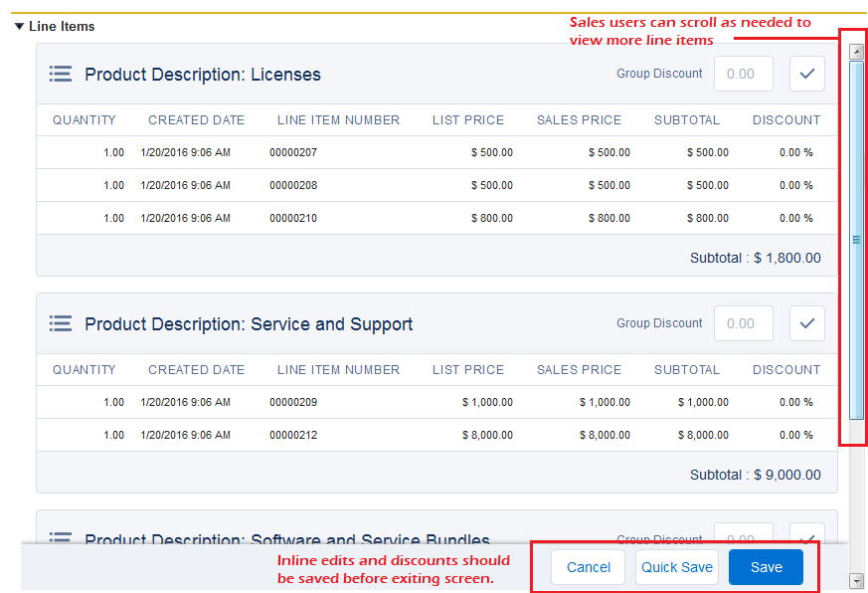Click list price $ 500.00 for item 00000208
The width and height of the screenshot is (868, 593).
click(x=491, y=185)
